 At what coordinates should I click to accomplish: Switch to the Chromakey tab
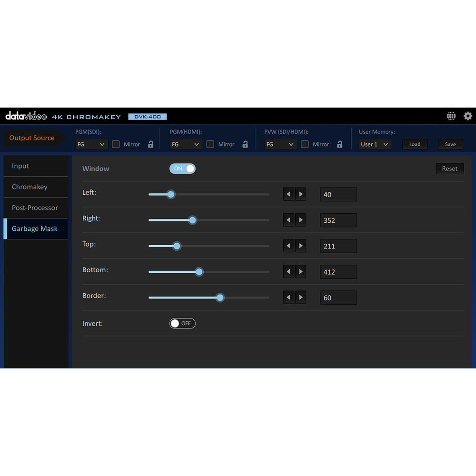tap(30, 187)
